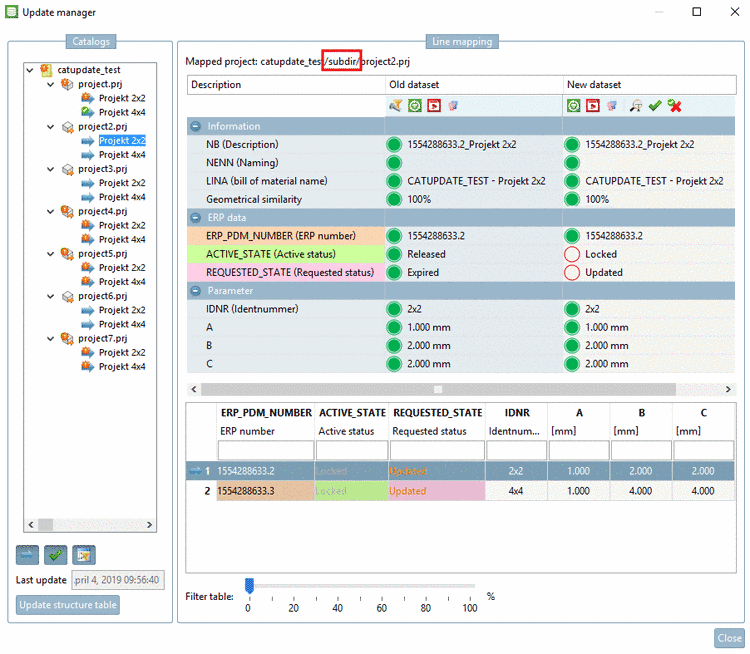Click the Catalogs panel tab label
The width and height of the screenshot is (750, 654).
pyautogui.click(x=91, y=42)
